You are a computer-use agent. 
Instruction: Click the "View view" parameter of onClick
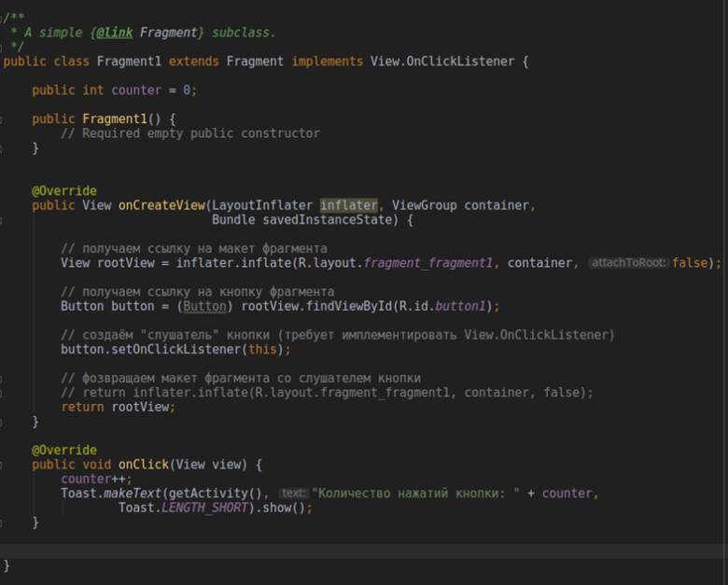tap(208, 465)
